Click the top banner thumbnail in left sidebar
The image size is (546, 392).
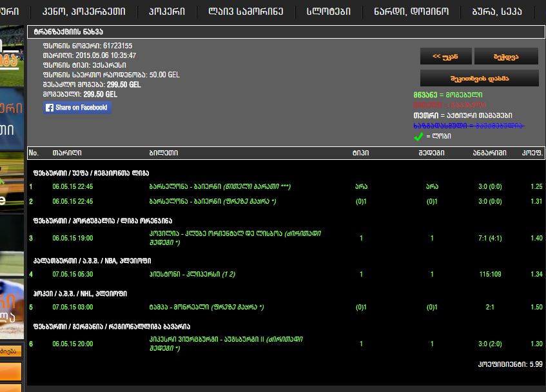pos(11,55)
